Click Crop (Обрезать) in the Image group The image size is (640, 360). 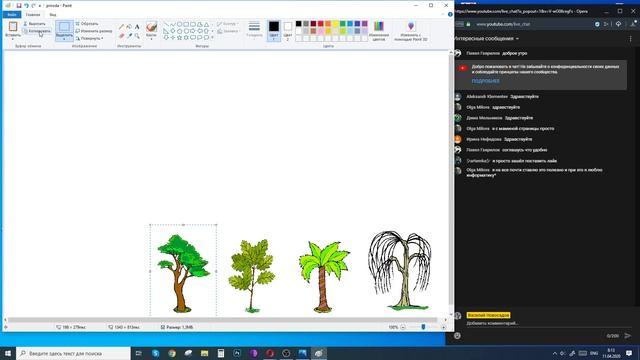click(87, 24)
